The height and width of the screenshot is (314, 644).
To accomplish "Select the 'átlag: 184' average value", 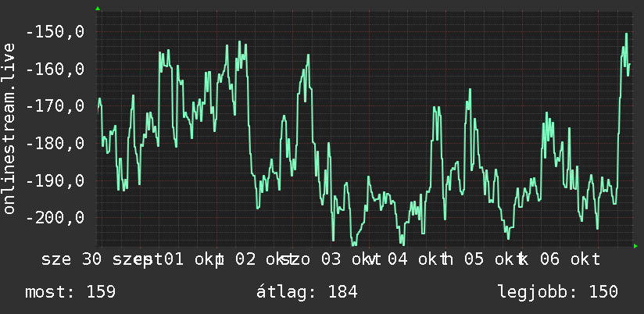I will pos(307,292).
